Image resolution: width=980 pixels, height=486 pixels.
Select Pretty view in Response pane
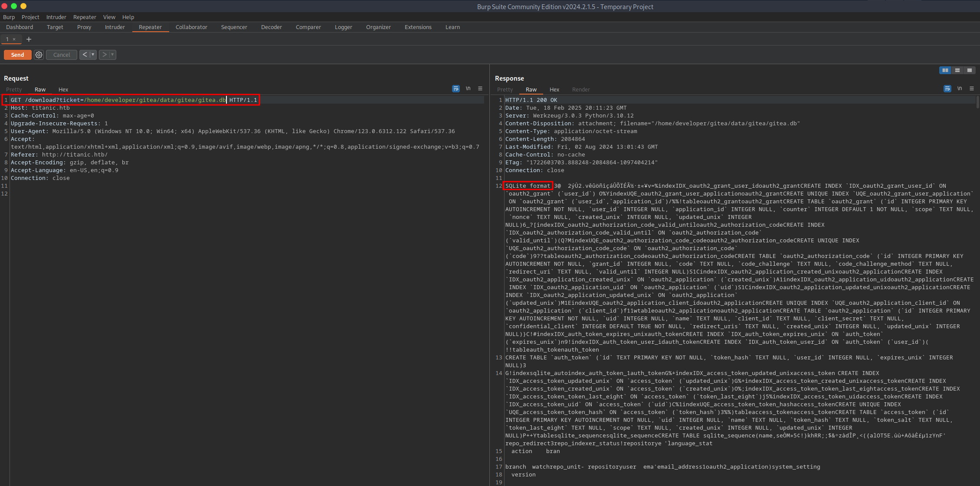click(x=505, y=89)
